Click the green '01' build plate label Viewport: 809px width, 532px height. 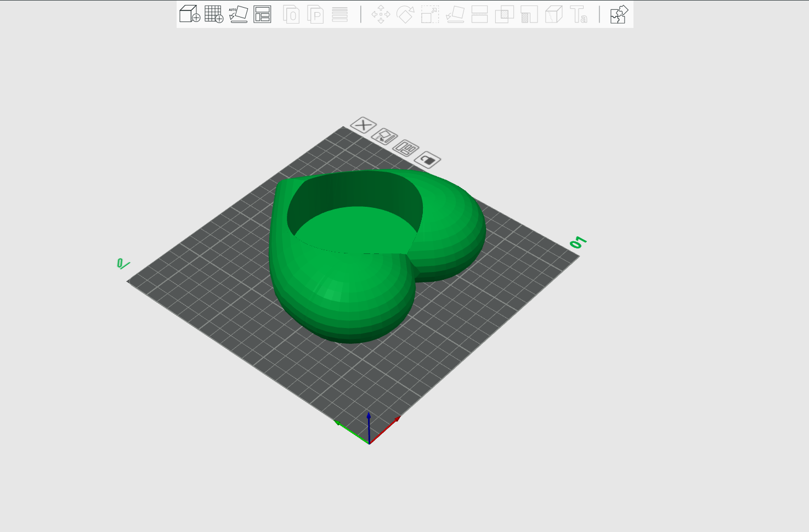pos(578,242)
